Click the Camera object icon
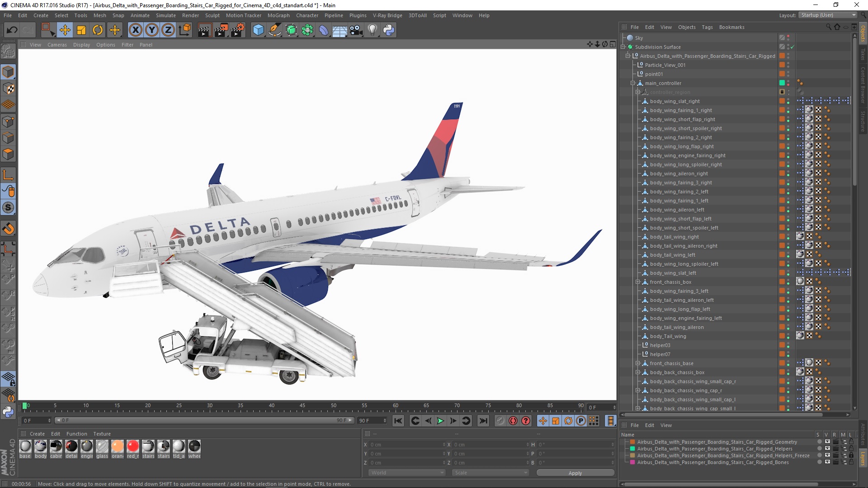Image resolution: width=868 pixels, height=488 pixels. tap(356, 30)
